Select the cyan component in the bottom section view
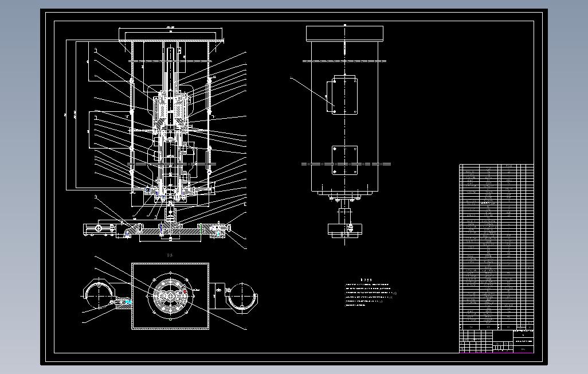This screenshot has height=374, width=588. [x=128, y=301]
